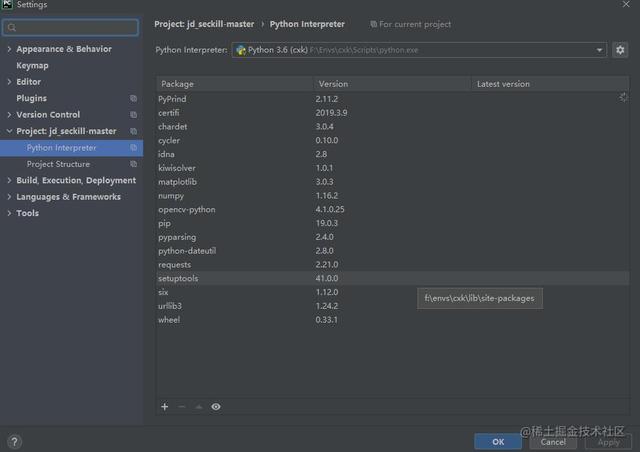Click the help question mark icon
This screenshot has width=640, height=452.
pos(14,441)
